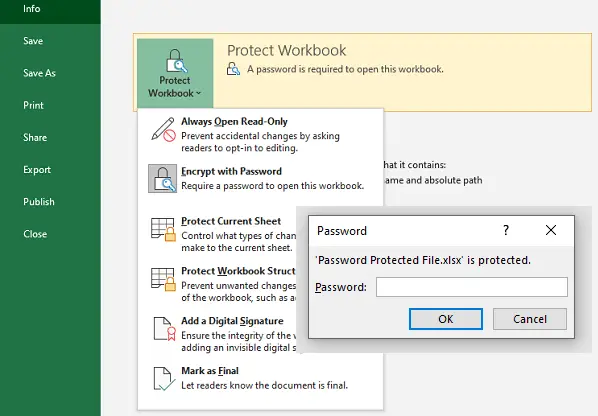The height and width of the screenshot is (416, 598).
Task: Click the help question mark in the Password dialog
Action: point(506,230)
